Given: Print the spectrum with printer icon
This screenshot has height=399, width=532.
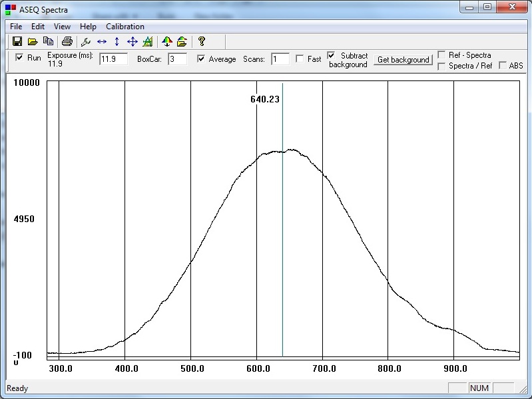Looking at the screenshot, I should 67,41.
